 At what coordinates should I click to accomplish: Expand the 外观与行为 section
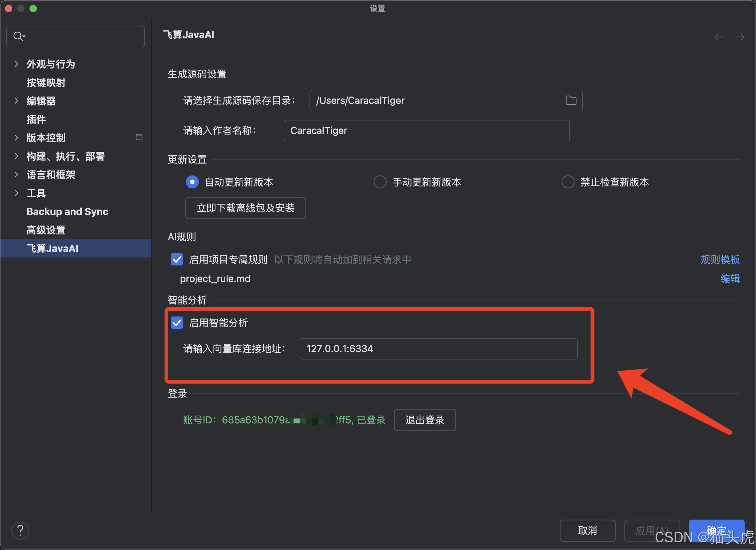16,64
